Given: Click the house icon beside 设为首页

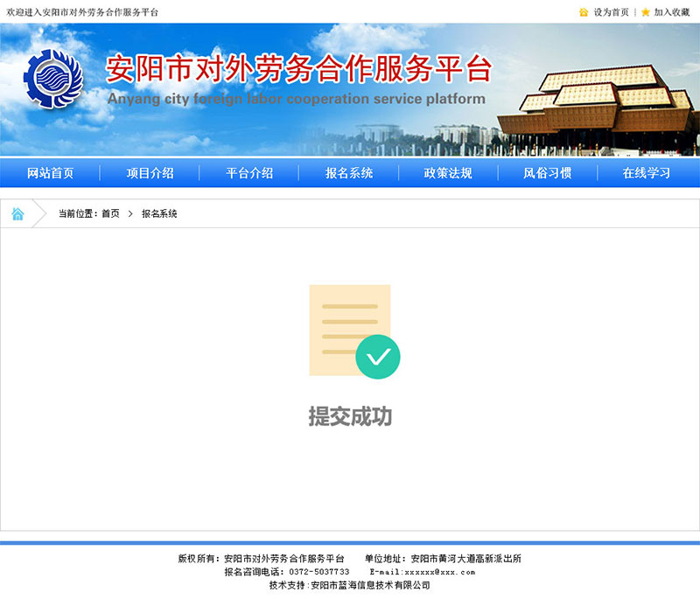Looking at the screenshot, I should click(x=584, y=12).
